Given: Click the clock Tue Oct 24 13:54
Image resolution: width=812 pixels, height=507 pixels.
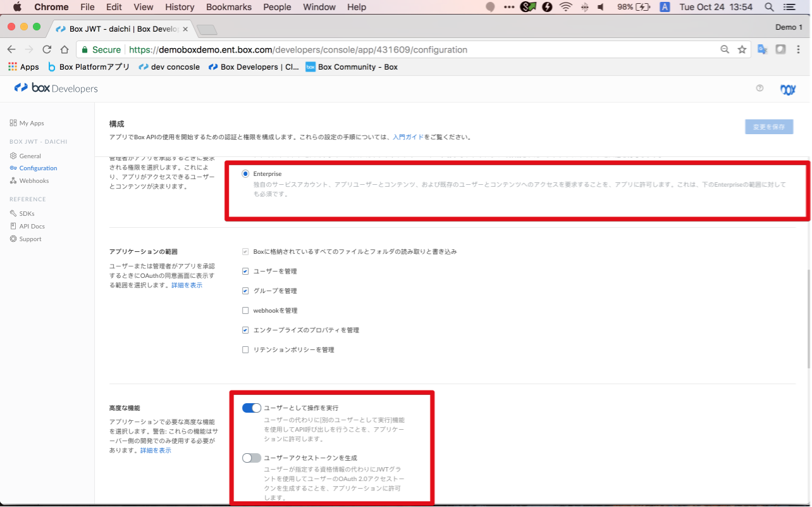Looking at the screenshot, I should pos(716,7).
